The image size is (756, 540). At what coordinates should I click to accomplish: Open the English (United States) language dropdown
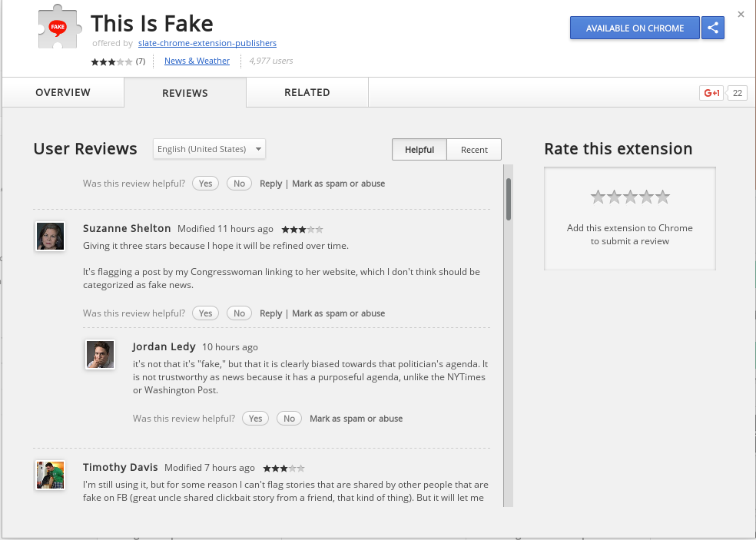[x=209, y=149]
